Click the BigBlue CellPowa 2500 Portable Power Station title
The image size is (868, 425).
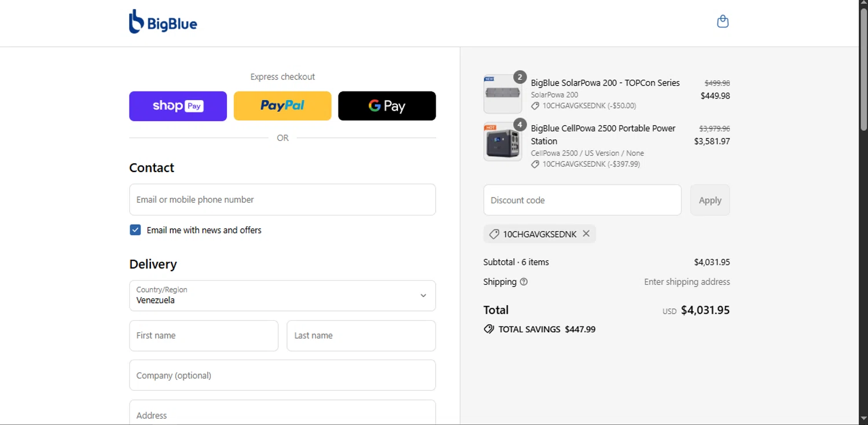click(x=603, y=134)
